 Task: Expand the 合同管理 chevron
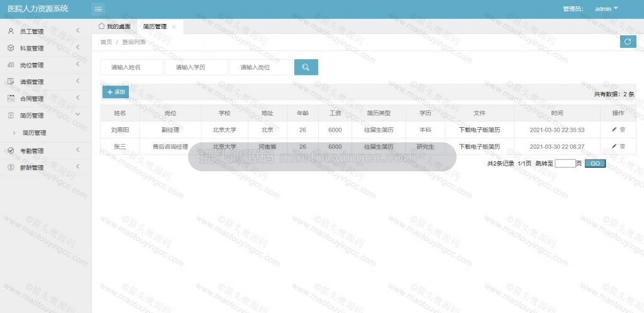coord(77,98)
